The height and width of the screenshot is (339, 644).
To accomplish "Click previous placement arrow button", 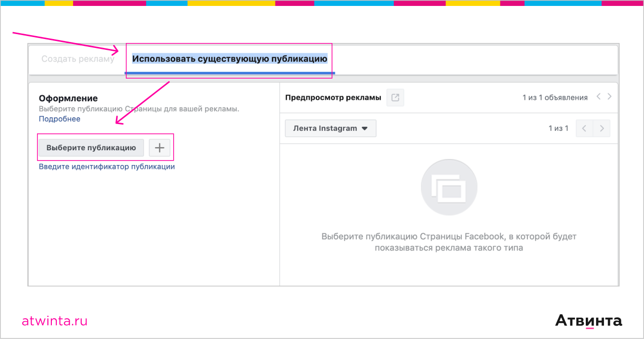I will 584,128.
